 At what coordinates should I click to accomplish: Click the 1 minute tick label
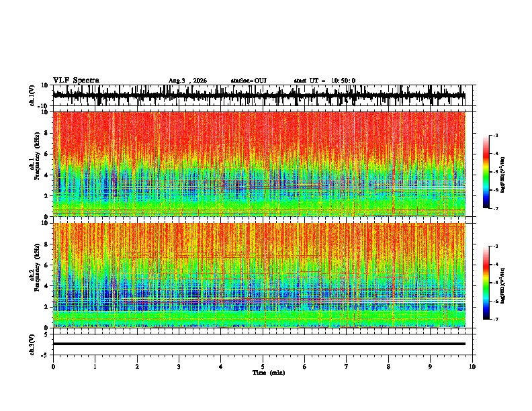[x=95, y=367]
